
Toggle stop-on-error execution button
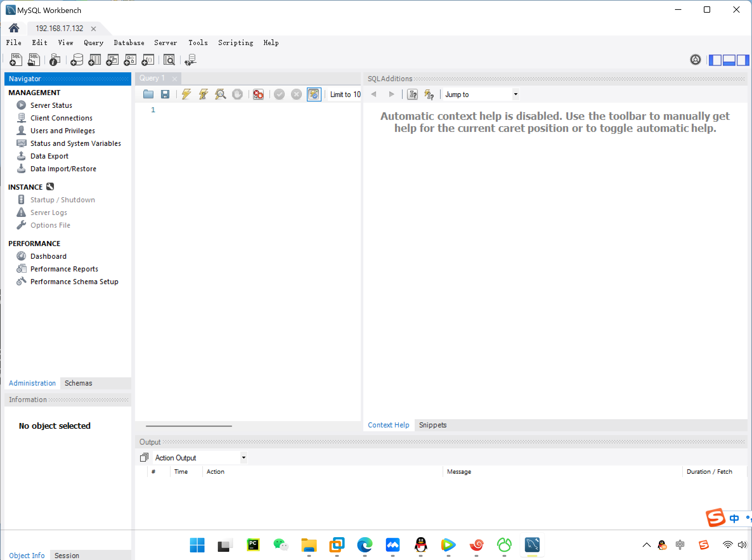pos(258,94)
